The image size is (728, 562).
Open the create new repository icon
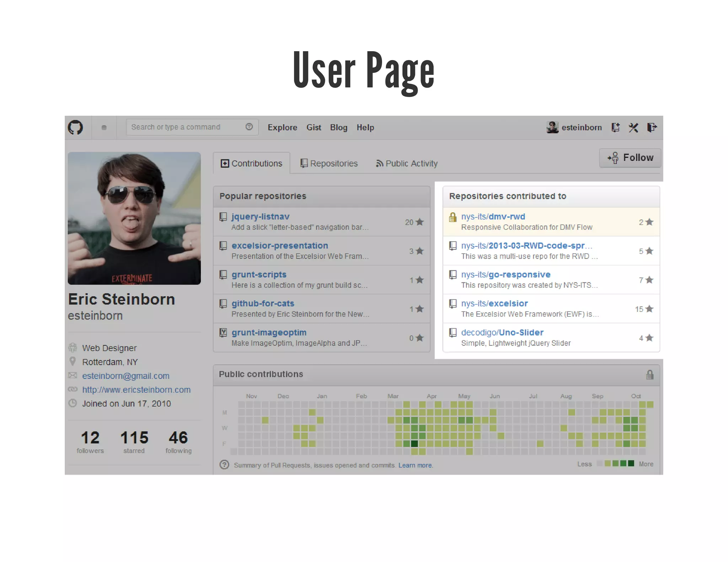point(616,127)
